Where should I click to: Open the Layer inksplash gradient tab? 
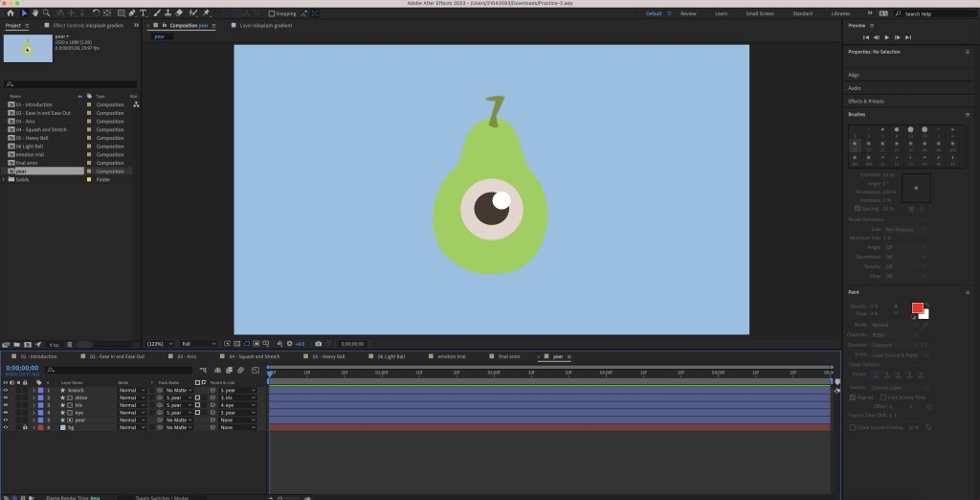click(266, 26)
